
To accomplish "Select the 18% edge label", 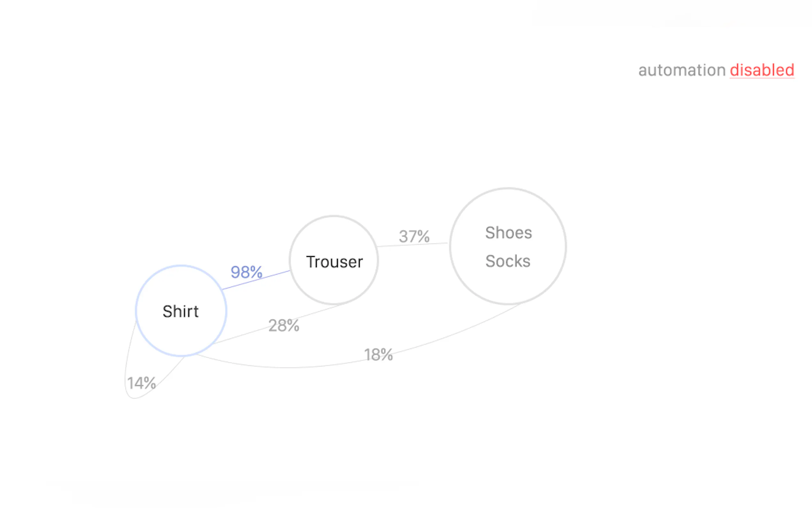I will pyautogui.click(x=378, y=355).
